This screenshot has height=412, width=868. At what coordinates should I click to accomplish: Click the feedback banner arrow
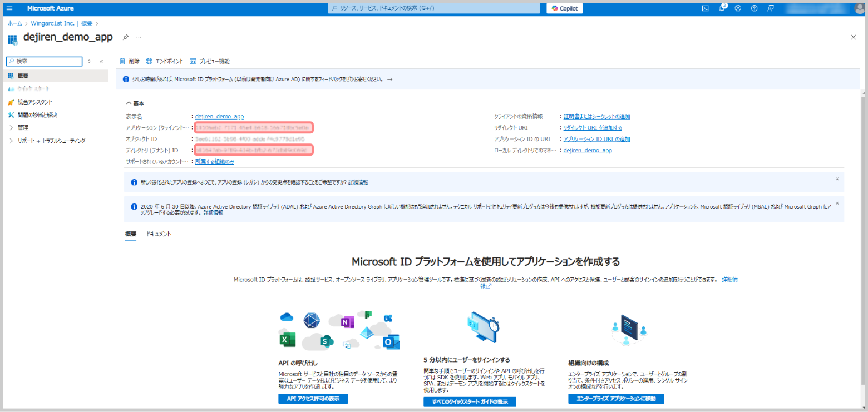390,80
